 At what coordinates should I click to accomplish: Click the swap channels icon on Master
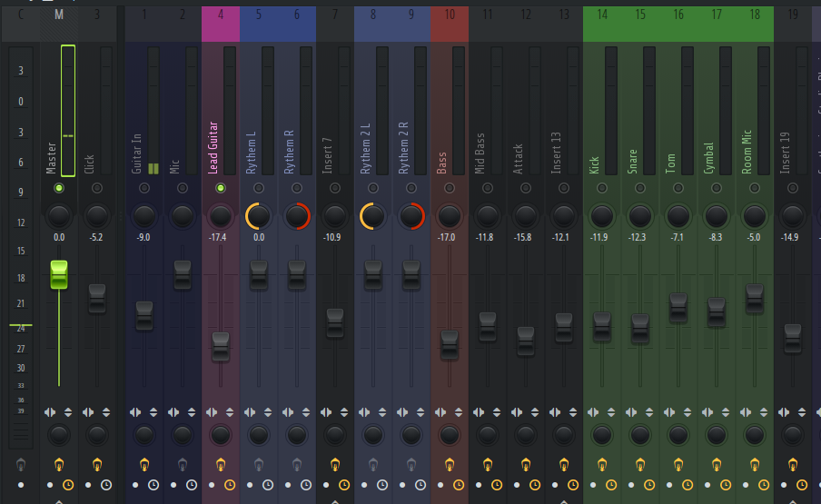click(x=50, y=411)
